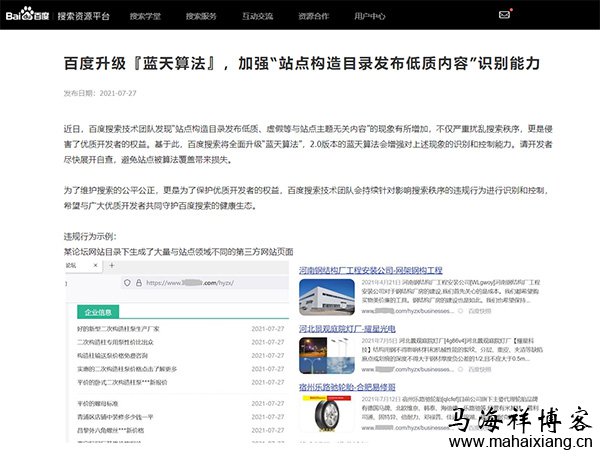
Task: Click the URL under 宿州乐路驰轮胎 result
Action: pyautogui.click(x=406, y=428)
